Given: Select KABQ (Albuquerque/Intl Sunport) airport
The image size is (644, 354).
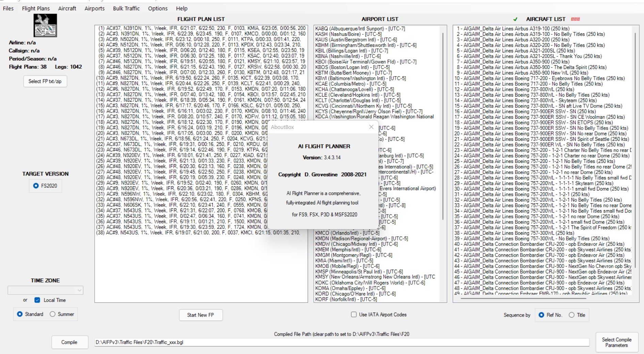Looking at the screenshot, I should (360, 29).
